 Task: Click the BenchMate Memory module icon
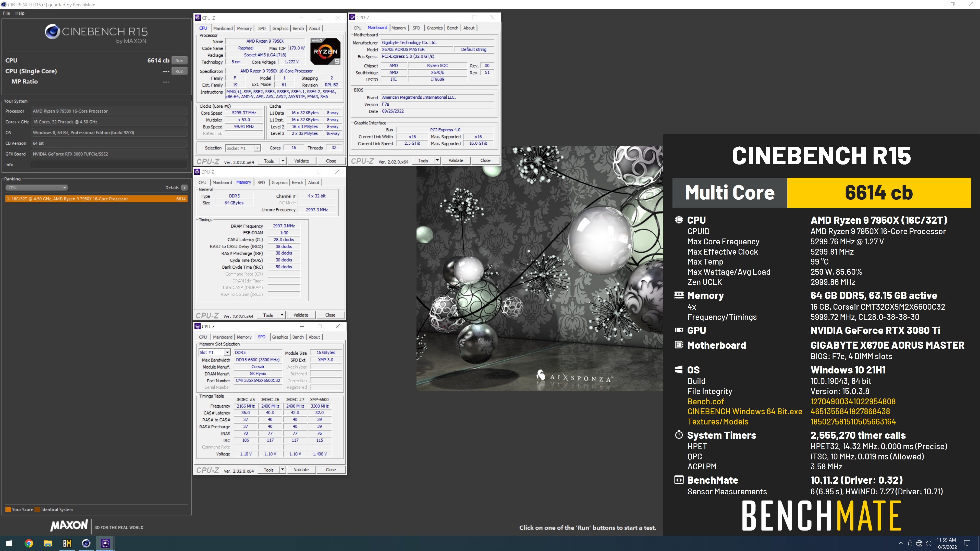click(x=679, y=295)
